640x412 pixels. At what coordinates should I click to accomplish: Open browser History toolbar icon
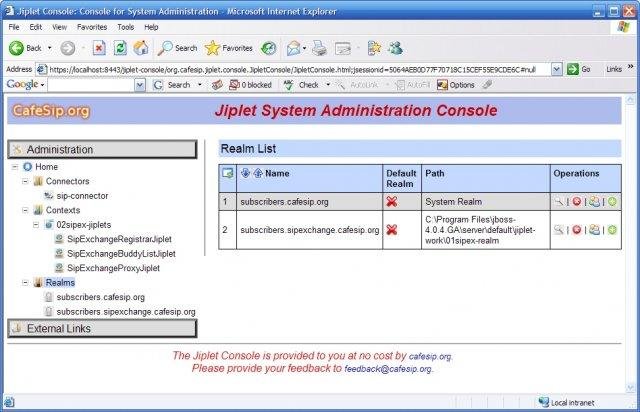click(269, 48)
